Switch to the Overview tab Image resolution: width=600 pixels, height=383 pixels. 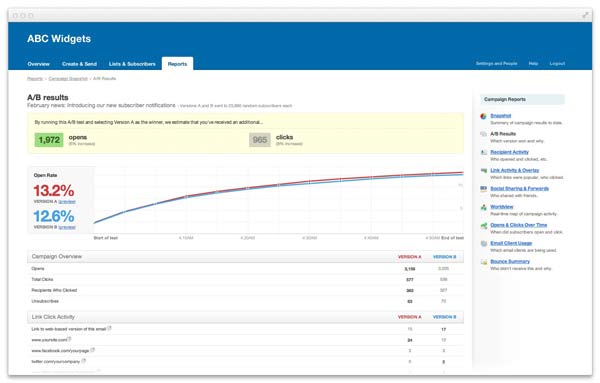[x=38, y=64]
